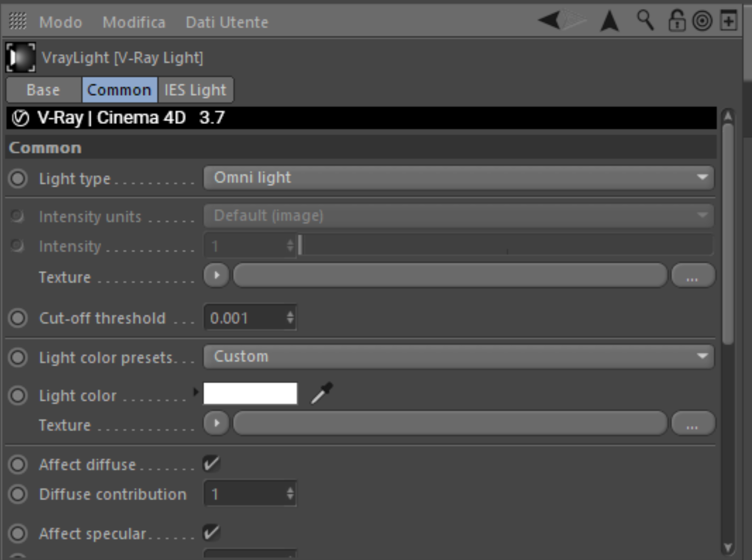This screenshot has width=752, height=560.
Task: Toggle Intensity animation dot
Action: (18, 246)
